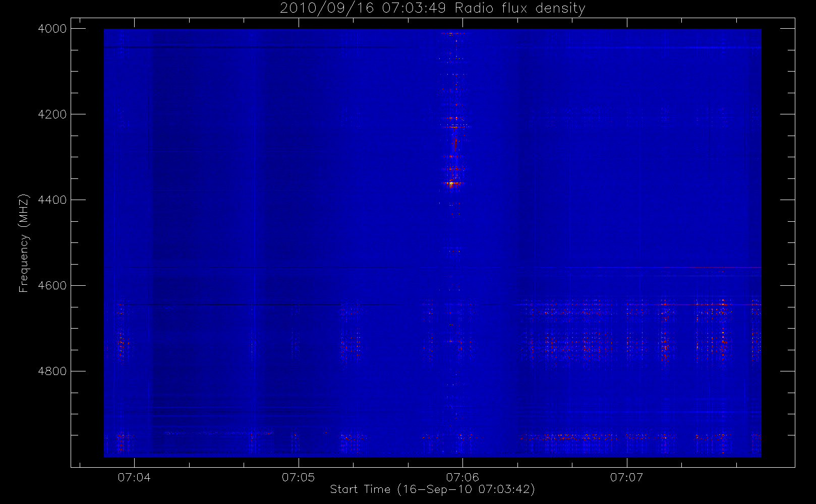Screen dimensions: 816x504
Task: Click the "Frequency (MHZ)" y-axis label
Action: click(x=23, y=243)
